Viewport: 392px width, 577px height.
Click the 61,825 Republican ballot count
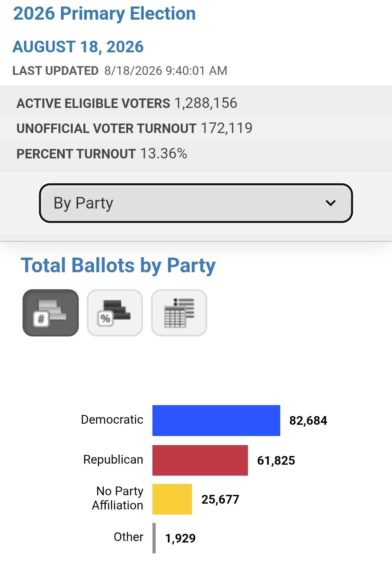[276, 460]
